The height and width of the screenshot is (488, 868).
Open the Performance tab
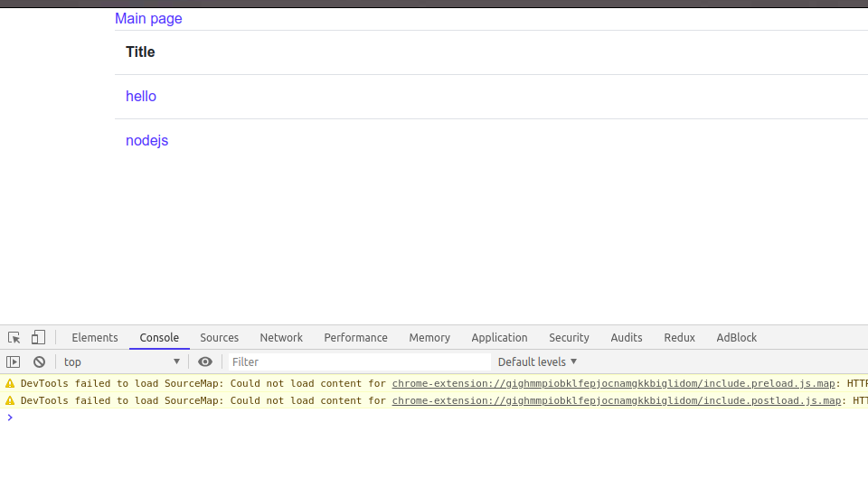tap(356, 337)
